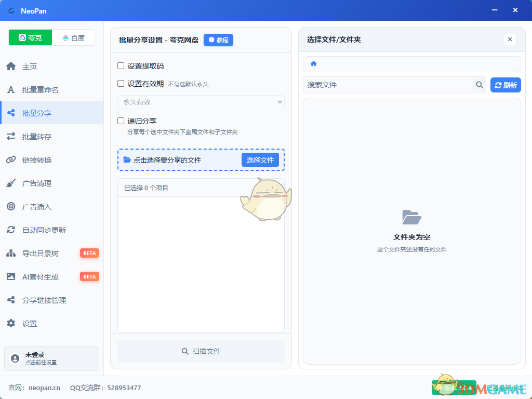
Task: Toggle the 设置有效期 checkbox
Action: (121, 84)
